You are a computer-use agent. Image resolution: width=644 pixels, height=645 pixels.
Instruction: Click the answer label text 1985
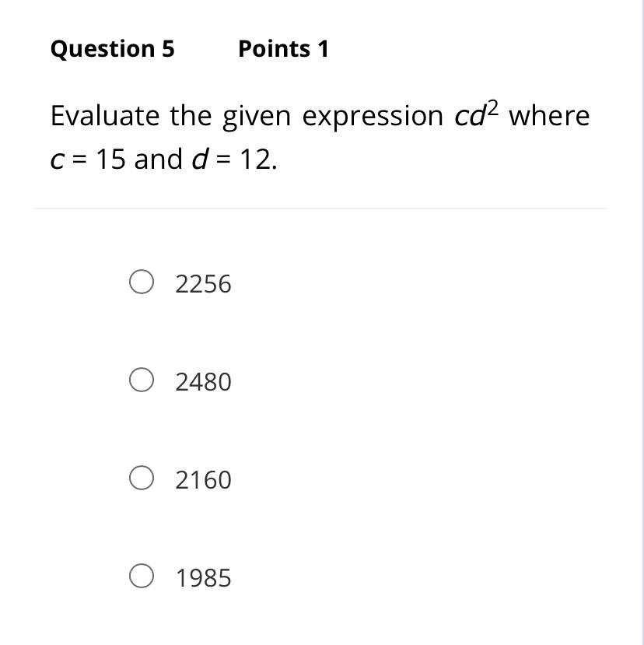click(203, 578)
